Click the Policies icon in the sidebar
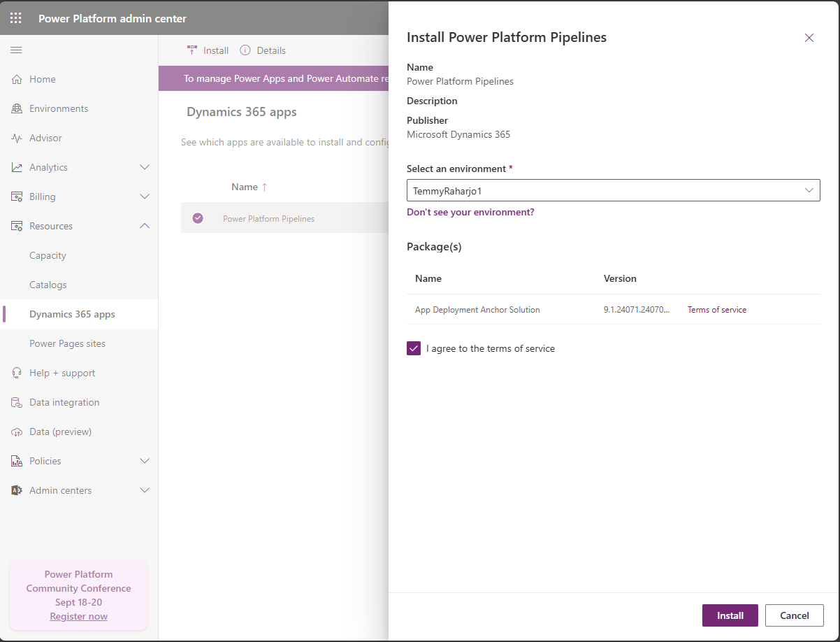This screenshot has width=840, height=642. (x=17, y=461)
